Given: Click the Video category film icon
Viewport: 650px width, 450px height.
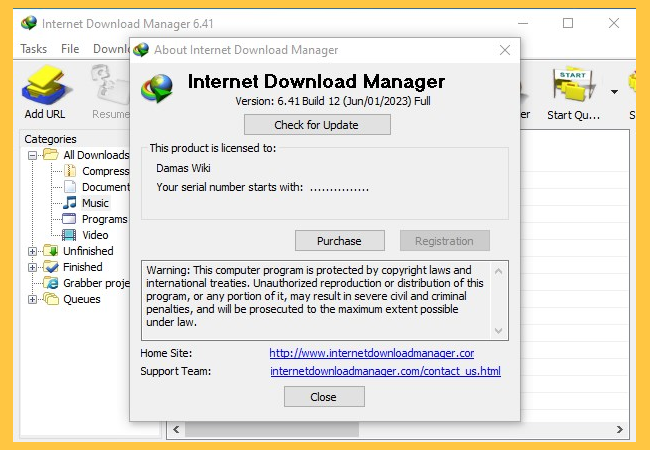Looking at the screenshot, I should pos(69,235).
